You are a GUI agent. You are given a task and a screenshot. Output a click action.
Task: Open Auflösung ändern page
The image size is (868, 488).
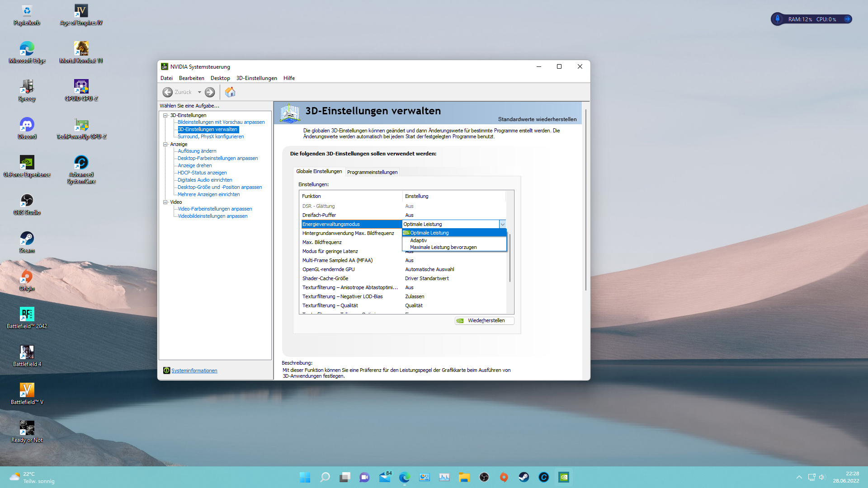coord(197,151)
